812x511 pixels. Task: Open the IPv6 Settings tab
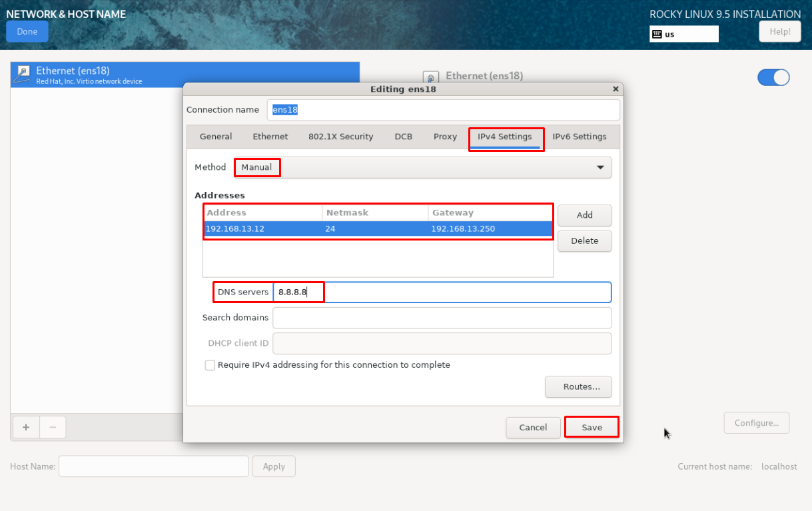pos(580,137)
